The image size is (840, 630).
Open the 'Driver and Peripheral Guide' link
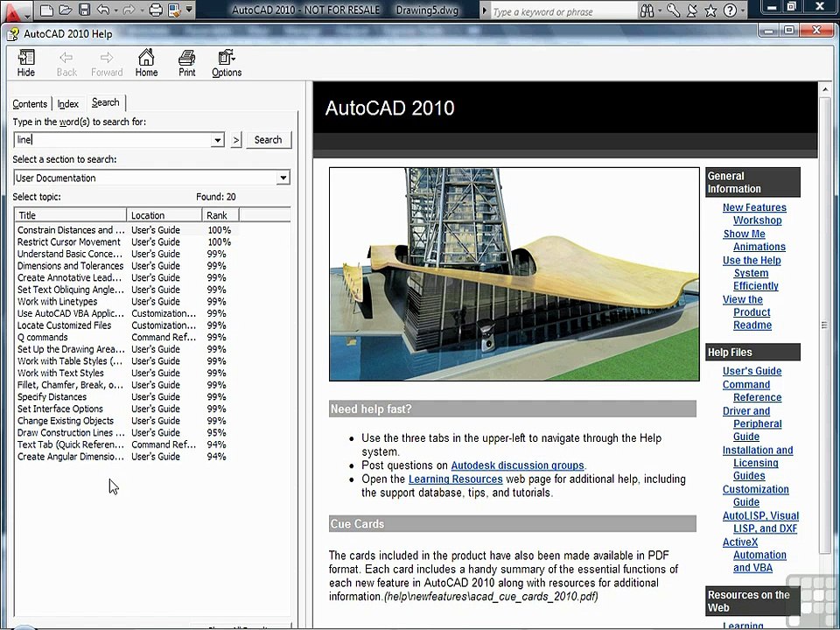pos(752,423)
